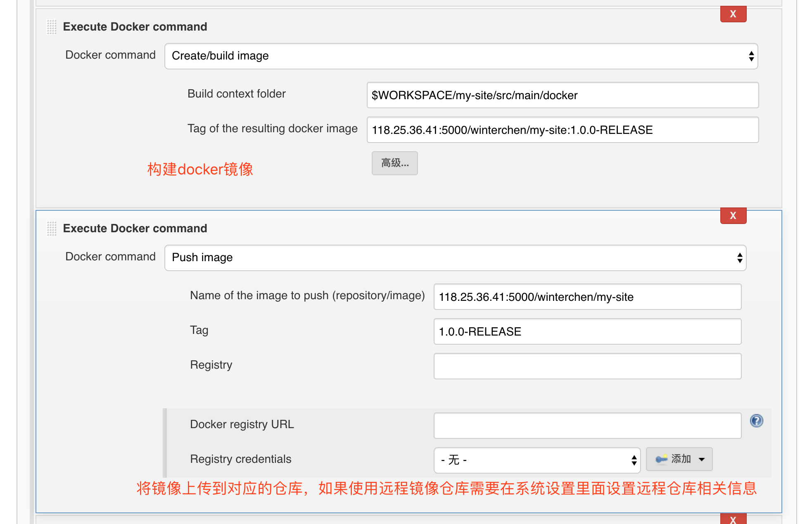Open the Create/build image command dropdown
Viewport: 812px width, 524px height.
461,56
